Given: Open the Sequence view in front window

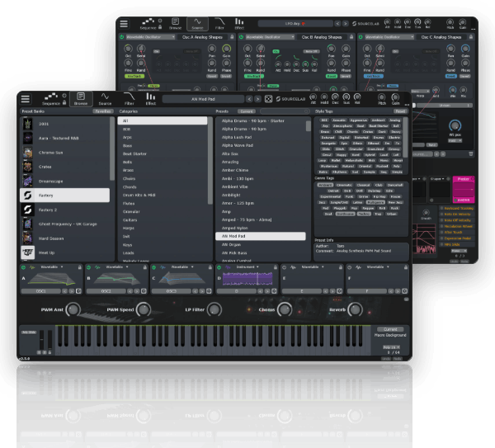Looking at the screenshot, I should tap(51, 99).
